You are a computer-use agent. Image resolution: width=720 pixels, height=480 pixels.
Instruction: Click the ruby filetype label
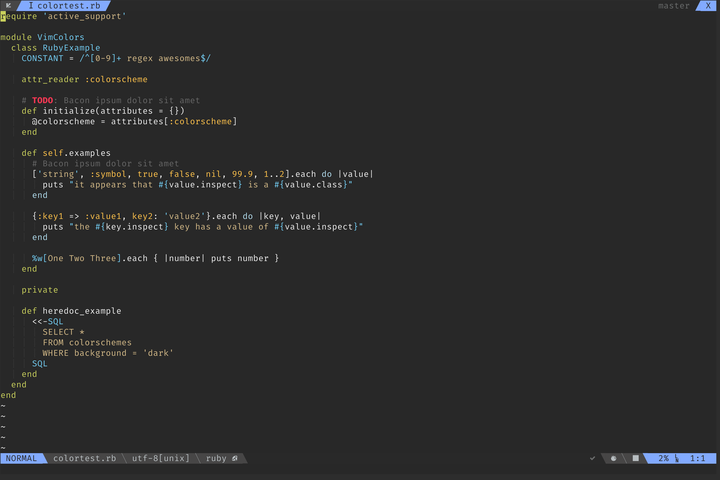216,458
